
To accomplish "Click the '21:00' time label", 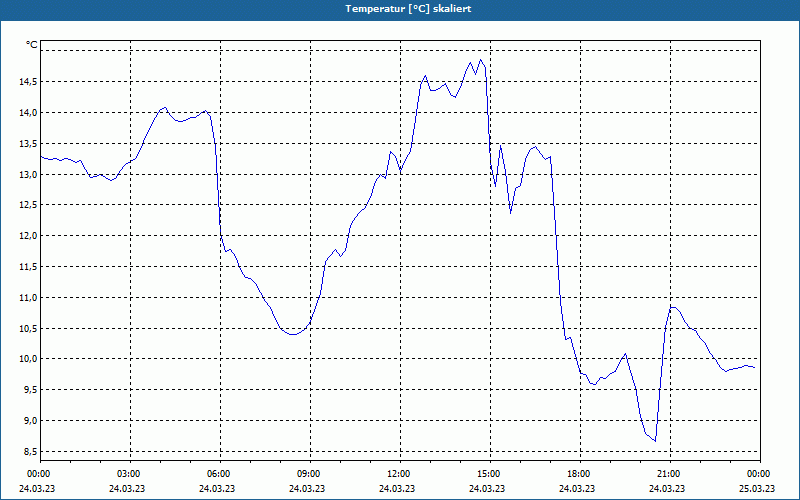I will (x=668, y=474).
